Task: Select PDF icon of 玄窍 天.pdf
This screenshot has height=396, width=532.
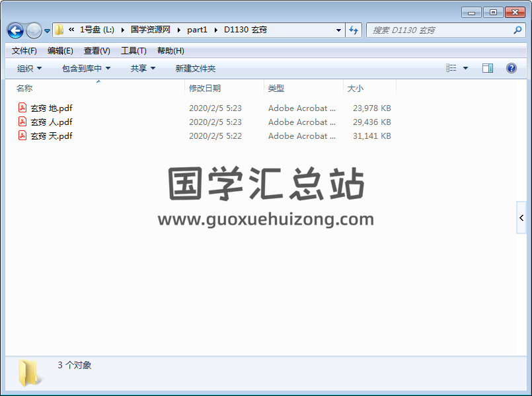Action: pos(22,136)
